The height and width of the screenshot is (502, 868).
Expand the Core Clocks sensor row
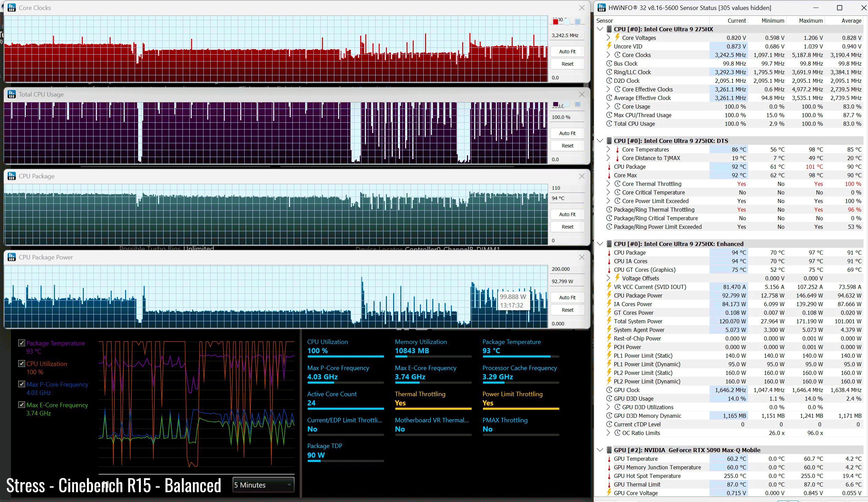tap(608, 55)
